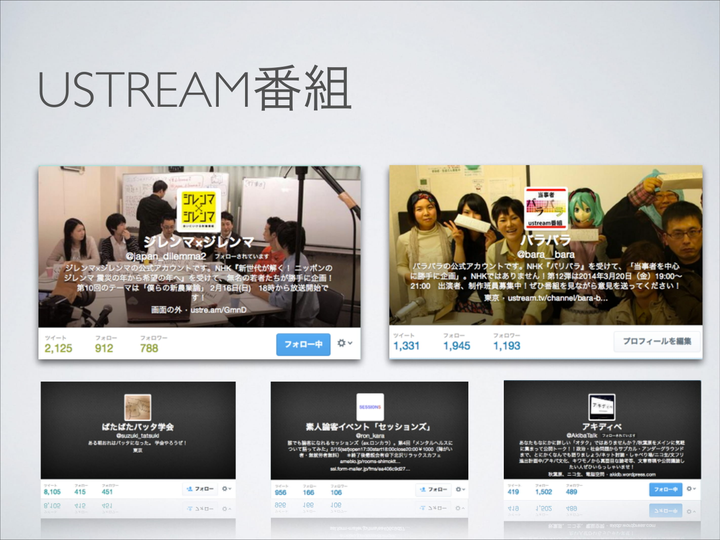The image size is (720, 540).
Task: Open the 912 following count
Action: (x=104, y=348)
